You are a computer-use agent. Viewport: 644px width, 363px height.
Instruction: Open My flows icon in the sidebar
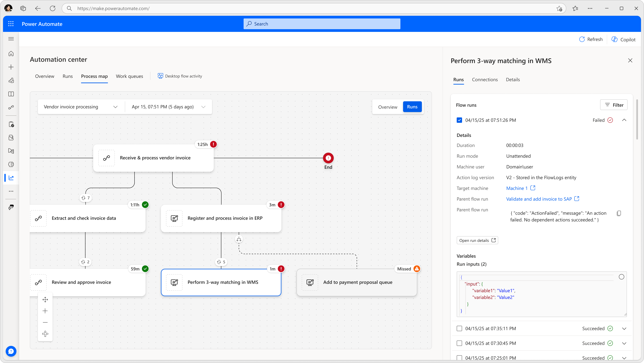[x=11, y=107]
